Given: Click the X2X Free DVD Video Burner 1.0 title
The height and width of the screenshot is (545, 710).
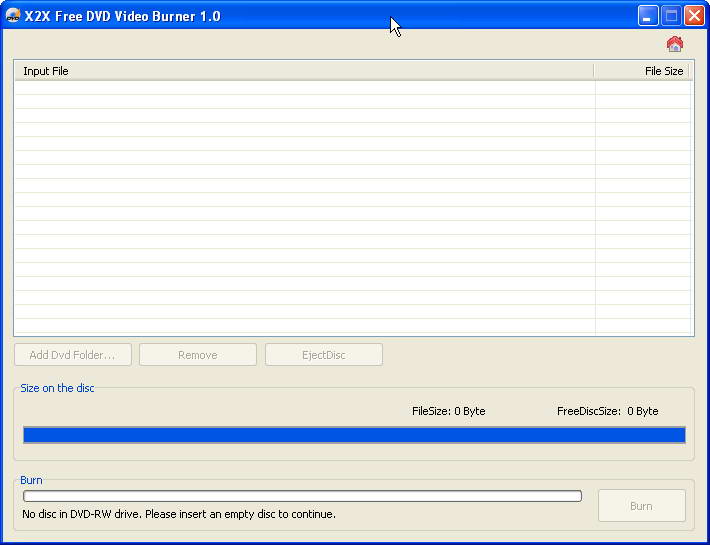Looking at the screenshot, I should (122, 16).
